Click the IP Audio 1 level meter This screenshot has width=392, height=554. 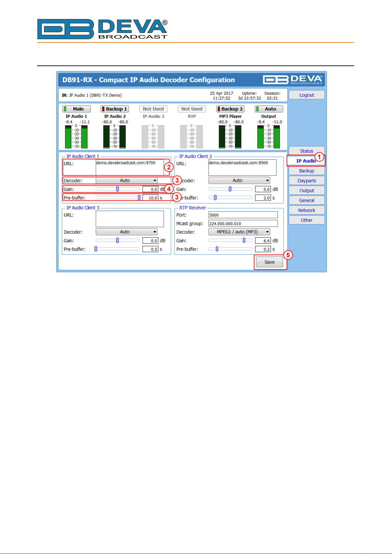point(76,137)
